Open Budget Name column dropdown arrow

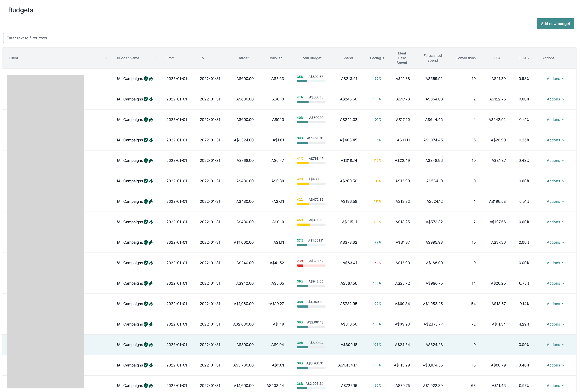[156, 58]
